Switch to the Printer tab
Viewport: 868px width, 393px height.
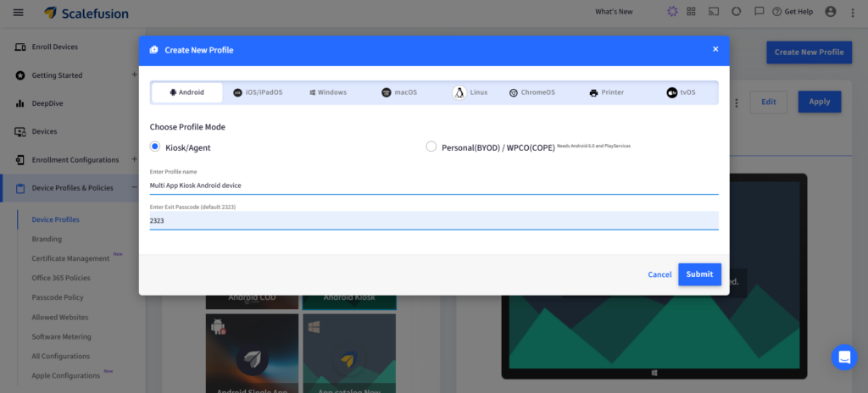click(607, 92)
